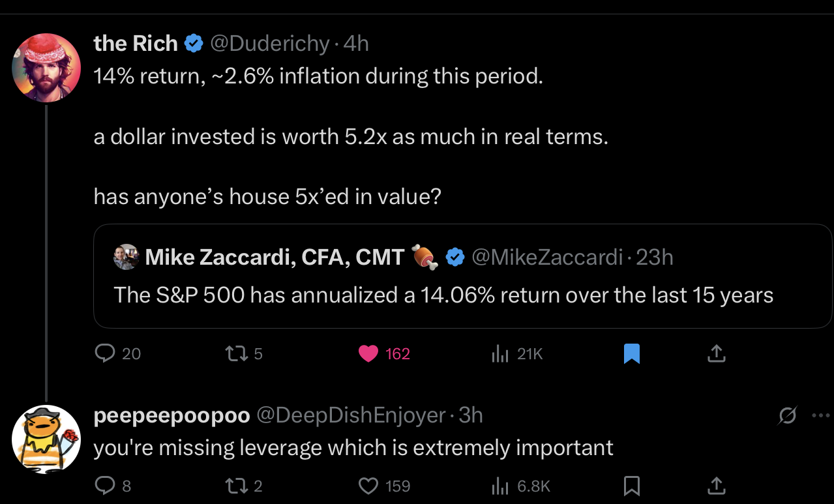Remove bookmark from the Rich's tweet
Image resolution: width=834 pixels, height=504 pixels.
[x=632, y=353]
